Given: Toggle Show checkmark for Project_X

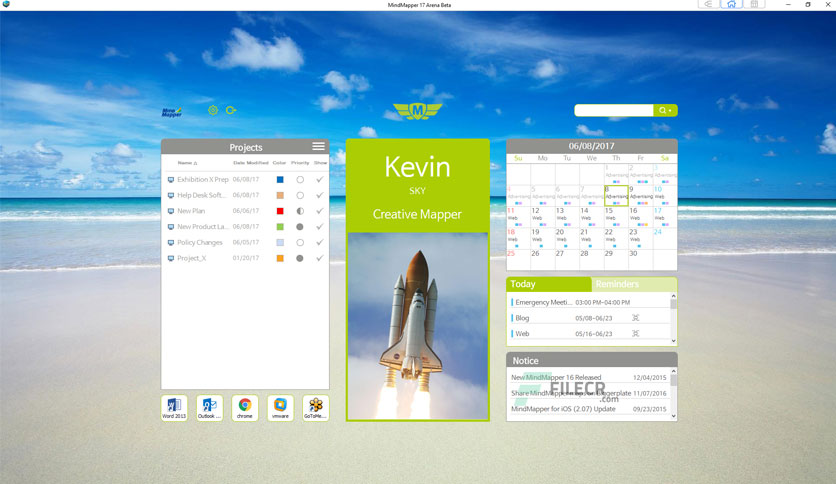Looking at the screenshot, I should [x=319, y=258].
